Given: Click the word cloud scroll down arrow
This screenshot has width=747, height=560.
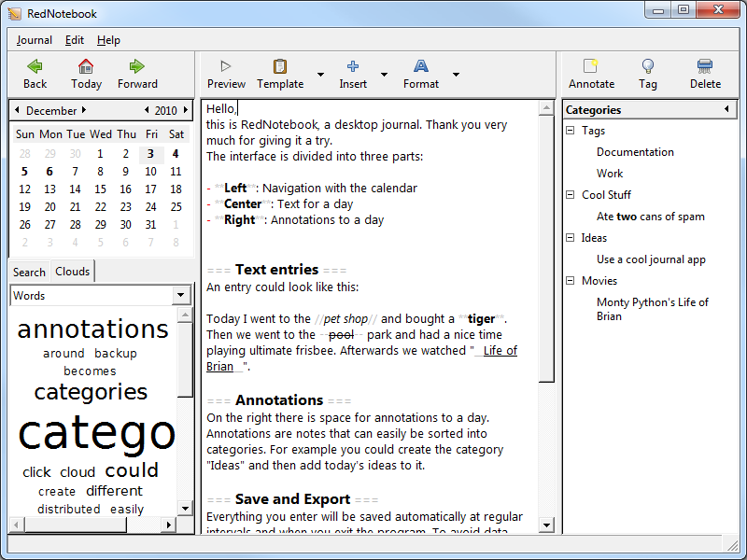Looking at the screenshot, I should pyautogui.click(x=185, y=508).
